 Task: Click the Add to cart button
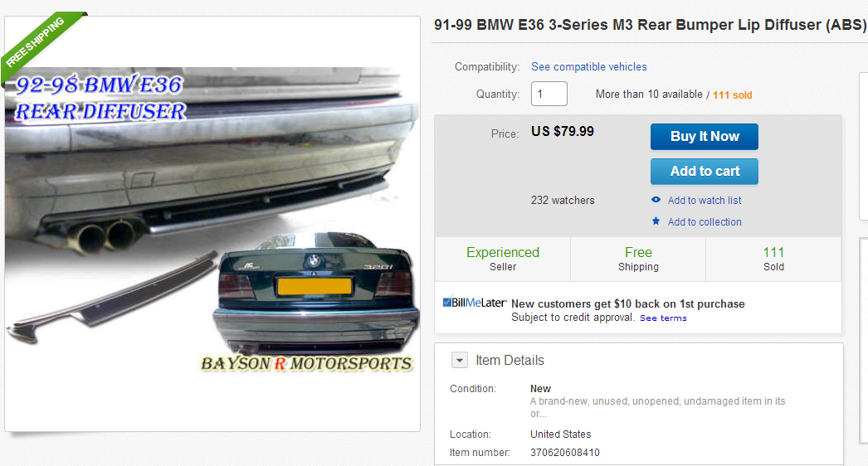(x=705, y=172)
